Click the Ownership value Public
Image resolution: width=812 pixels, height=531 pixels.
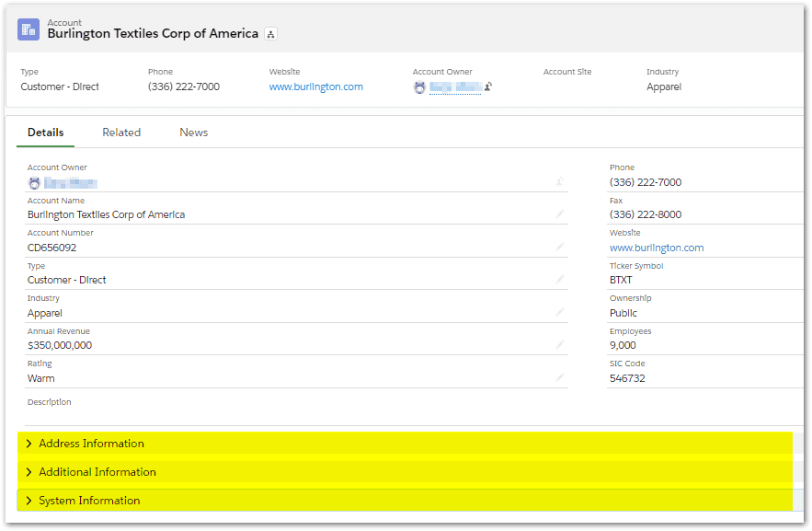point(623,313)
